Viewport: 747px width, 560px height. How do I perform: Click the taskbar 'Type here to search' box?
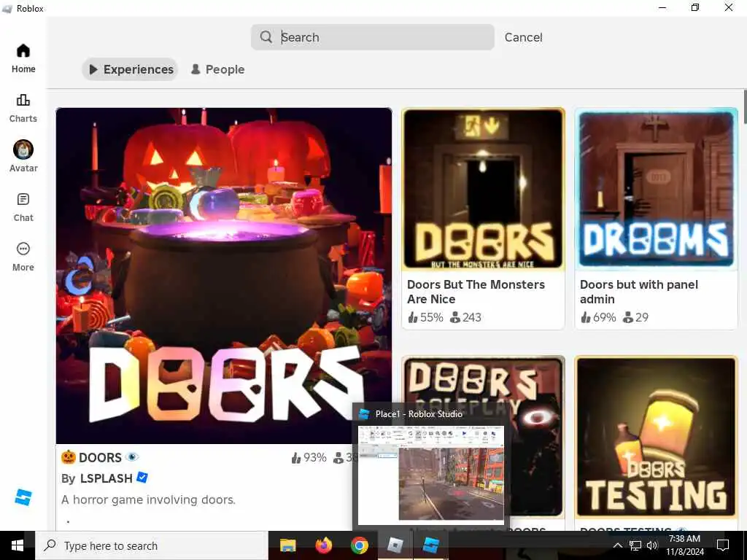point(152,545)
